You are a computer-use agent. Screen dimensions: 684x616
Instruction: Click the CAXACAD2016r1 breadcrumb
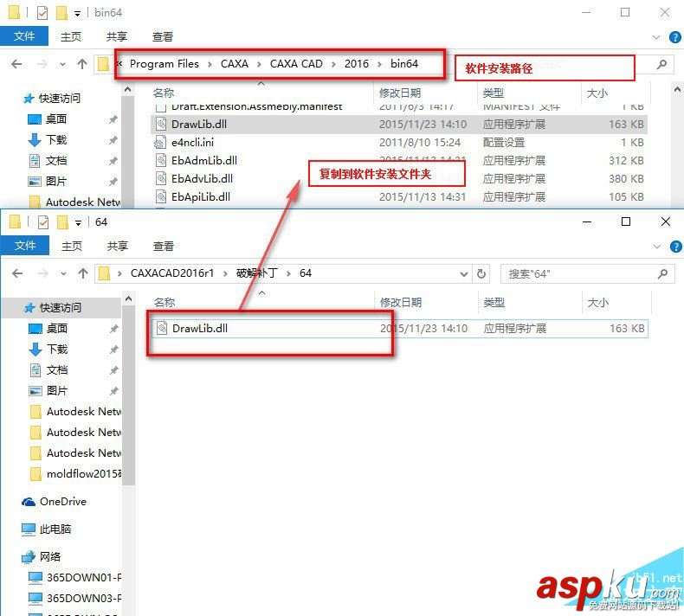click(172, 273)
